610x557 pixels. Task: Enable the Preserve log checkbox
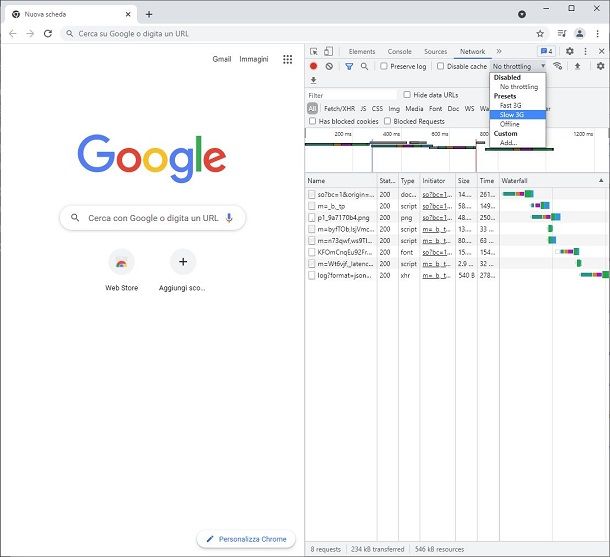[x=384, y=66]
